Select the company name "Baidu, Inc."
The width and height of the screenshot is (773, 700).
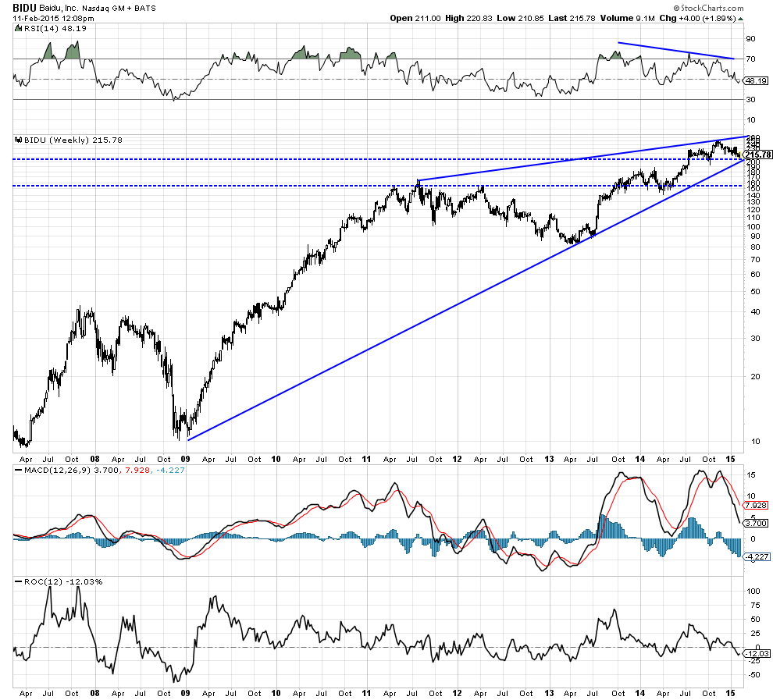59,9
